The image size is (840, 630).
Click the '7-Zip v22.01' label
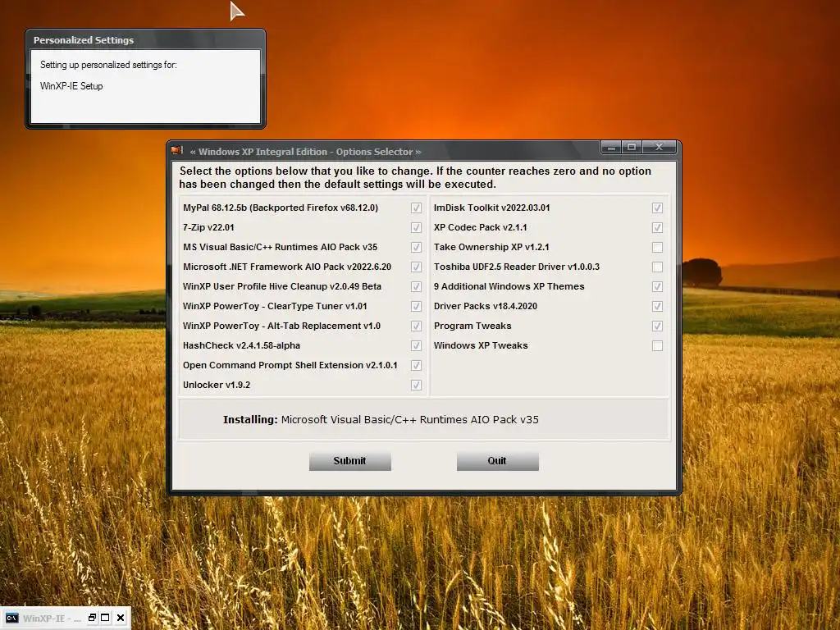(x=208, y=228)
